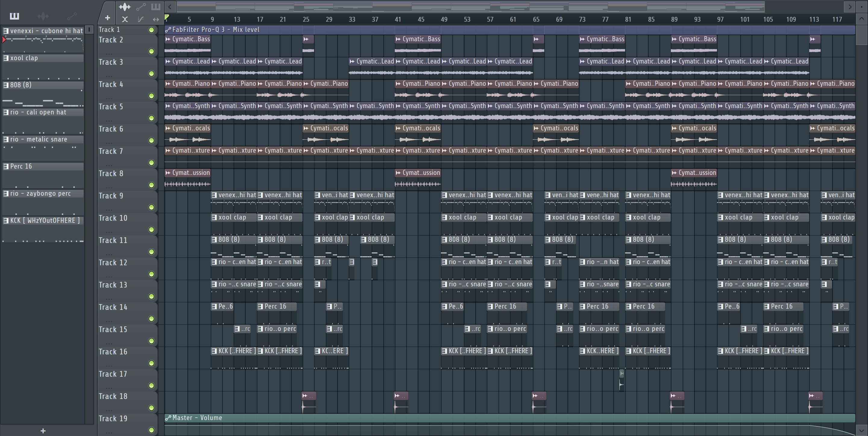The image size is (868, 436).
Task: Click the right arrow on the timeline overview
Action: 850,6
